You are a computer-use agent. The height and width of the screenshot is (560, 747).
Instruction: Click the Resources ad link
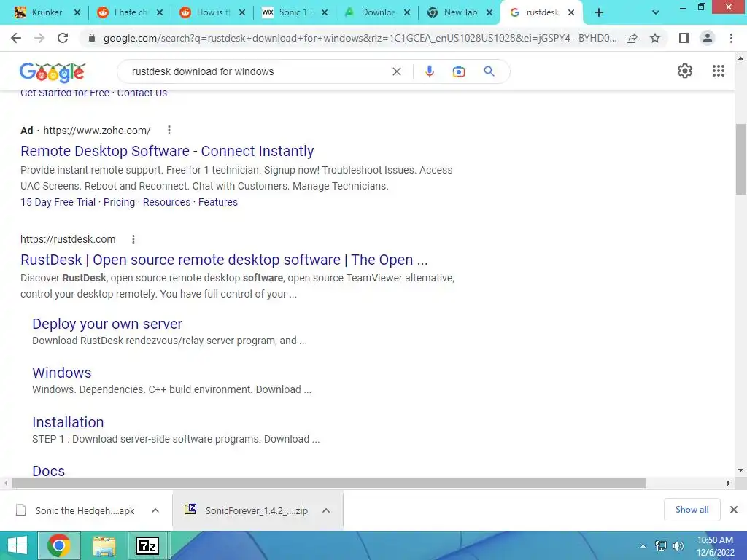point(166,202)
